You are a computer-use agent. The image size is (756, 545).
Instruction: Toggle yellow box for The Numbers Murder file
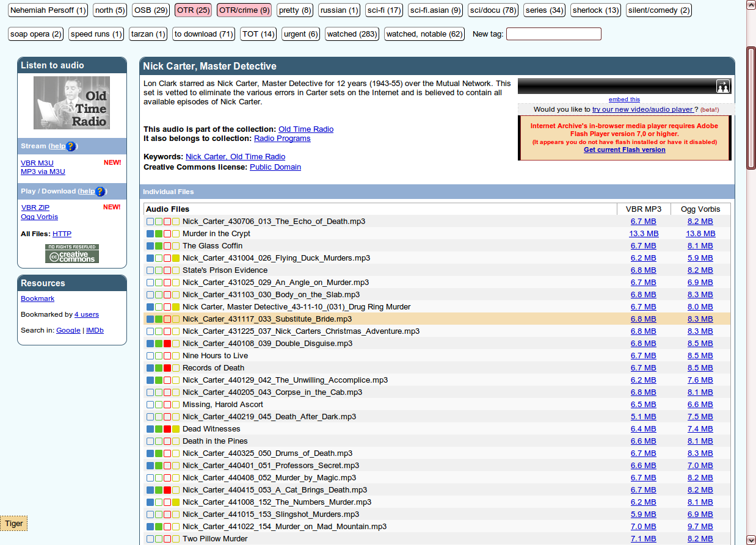click(176, 502)
